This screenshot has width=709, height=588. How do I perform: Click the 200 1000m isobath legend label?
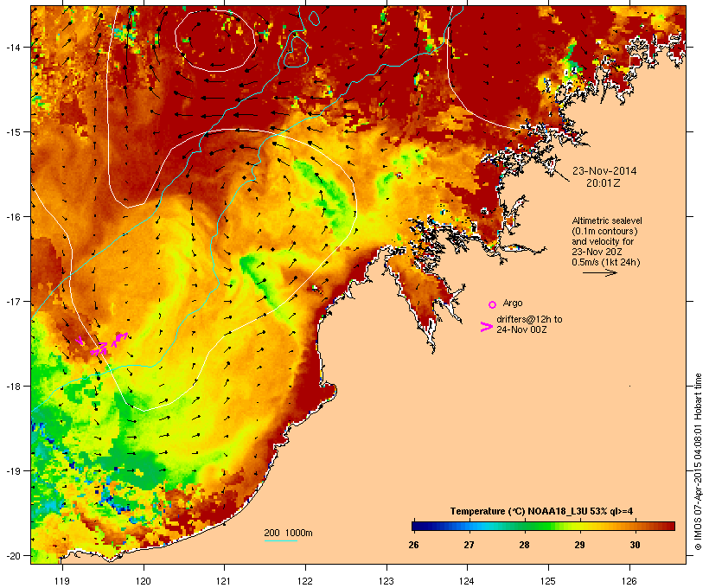(288, 533)
